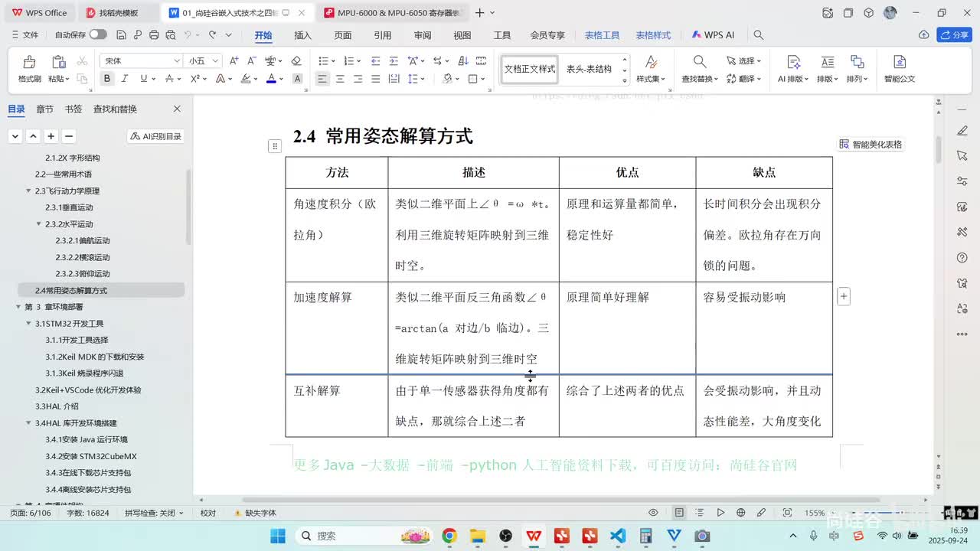Open the 引用 ribbon tab

coord(382,35)
